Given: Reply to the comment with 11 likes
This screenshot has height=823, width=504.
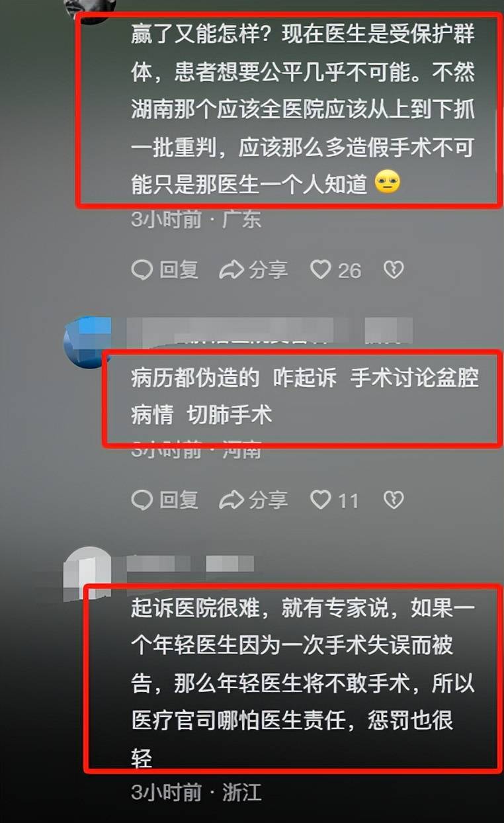Looking at the screenshot, I should coord(165,499).
